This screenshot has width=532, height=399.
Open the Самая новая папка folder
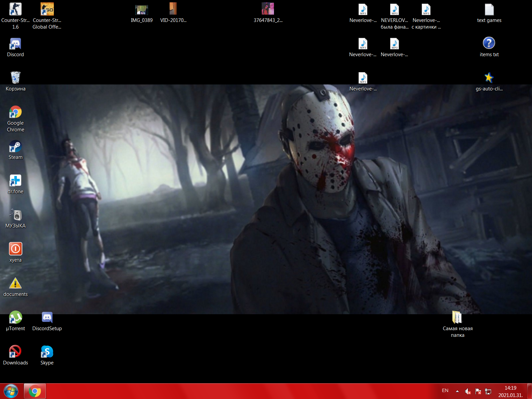click(x=458, y=325)
